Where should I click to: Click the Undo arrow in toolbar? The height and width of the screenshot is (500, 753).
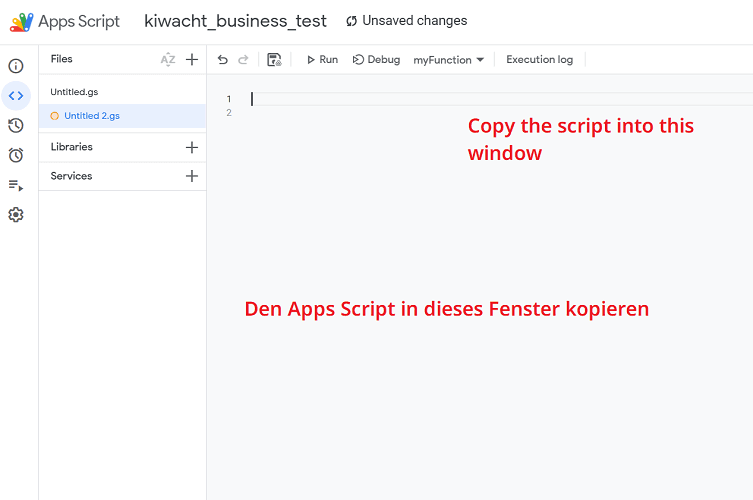pos(222,60)
